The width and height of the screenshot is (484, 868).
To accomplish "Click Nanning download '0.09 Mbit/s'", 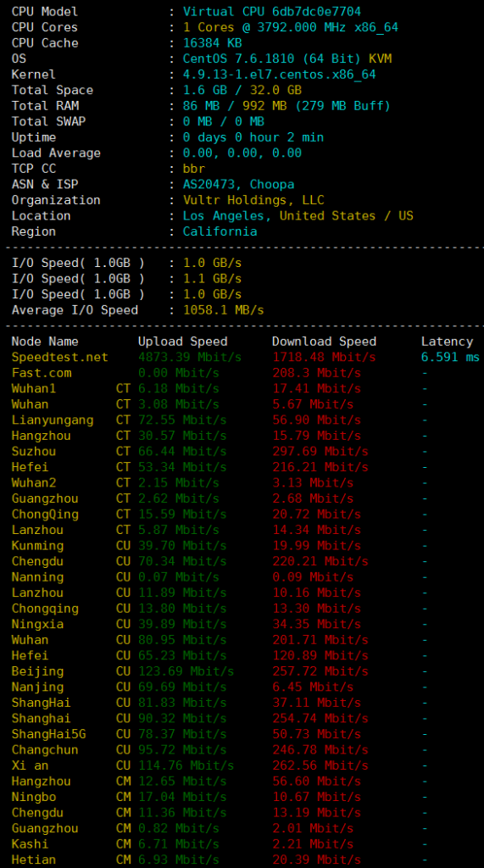I will (313, 577).
